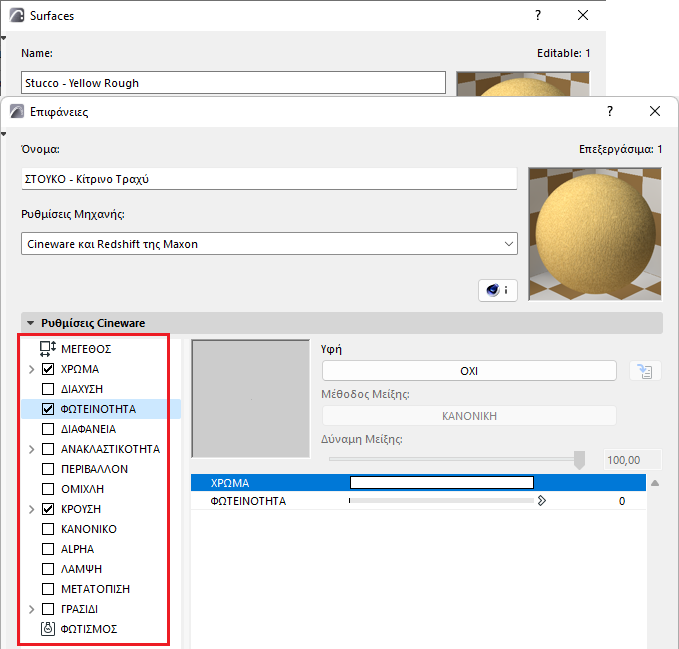Expand the ΓΡΑΣΙΔΙ tree item
679x649 pixels.
pos(31,609)
